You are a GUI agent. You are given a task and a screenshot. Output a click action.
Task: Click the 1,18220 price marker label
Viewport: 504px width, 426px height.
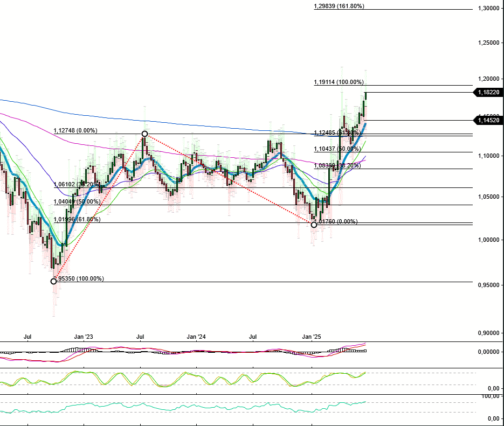pyautogui.click(x=488, y=92)
